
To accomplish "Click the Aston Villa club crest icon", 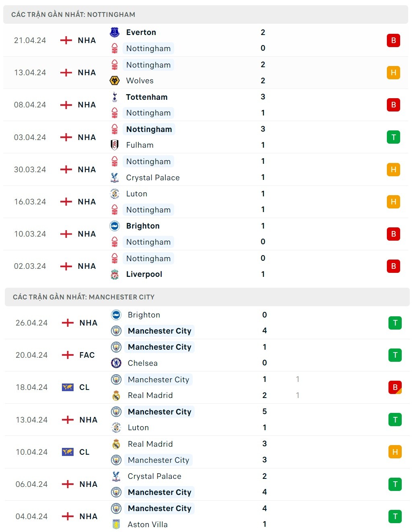I will 116,524.
